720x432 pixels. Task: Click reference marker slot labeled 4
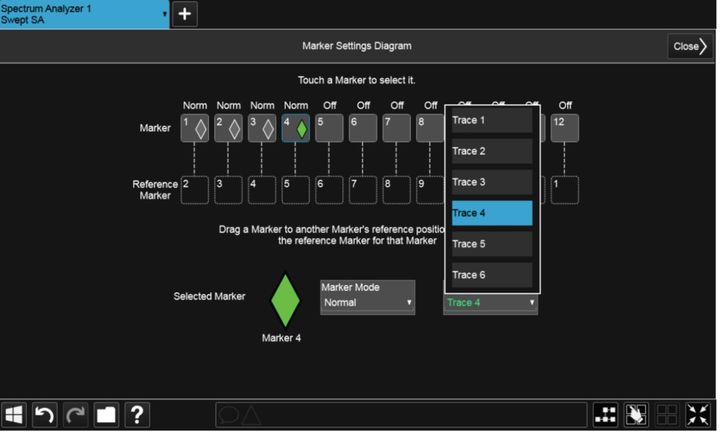262,190
